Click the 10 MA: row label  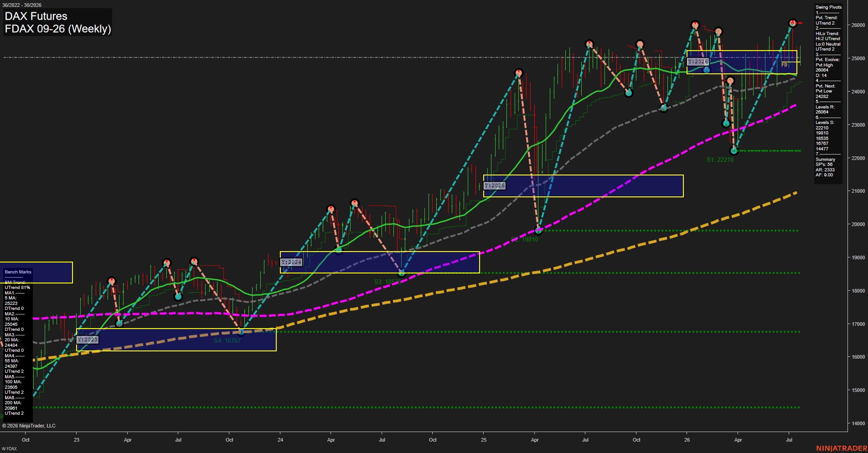tap(12, 319)
